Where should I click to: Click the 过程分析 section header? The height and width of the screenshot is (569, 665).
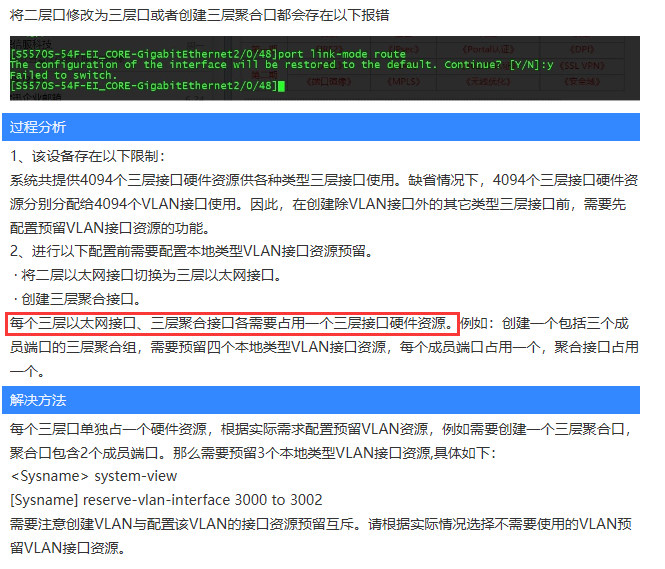point(321,127)
